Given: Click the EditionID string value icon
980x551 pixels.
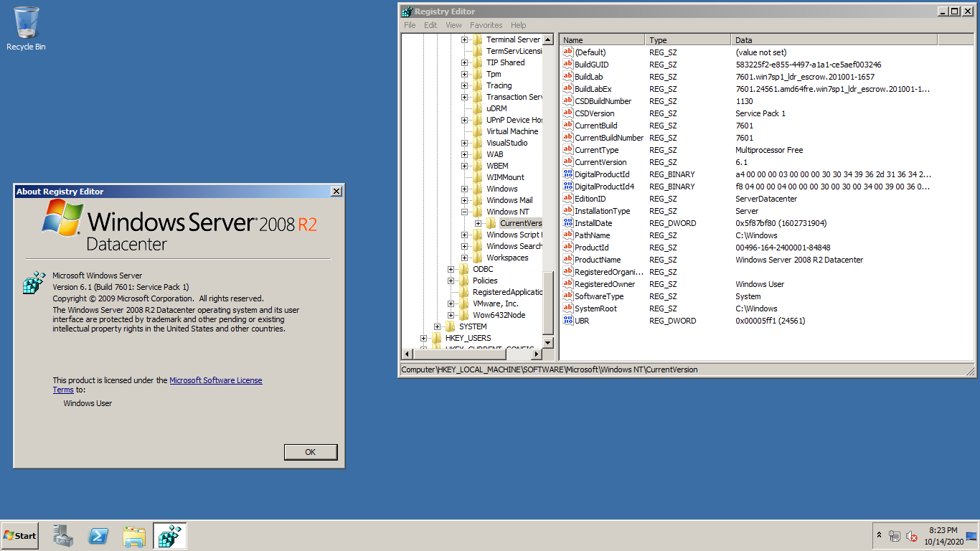Looking at the screenshot, I should click(567, 199).
